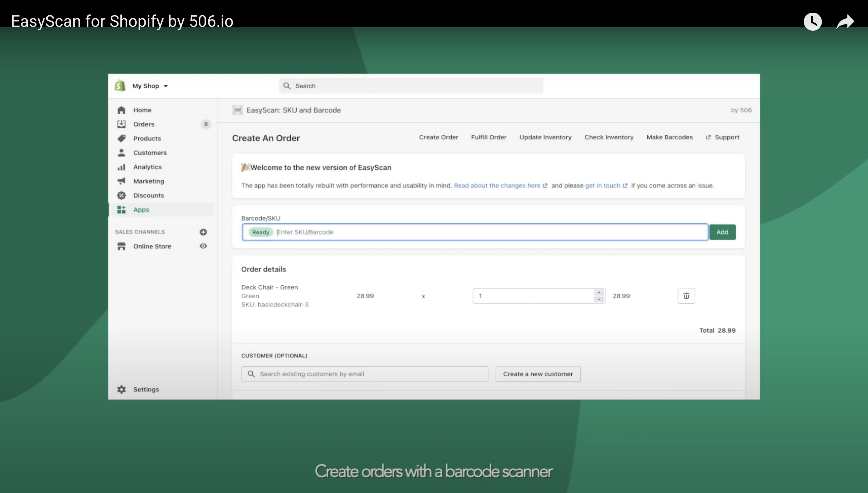Click the Analytics bar chart icon
This screenshot has height=493, width=868.
(121, 167)
